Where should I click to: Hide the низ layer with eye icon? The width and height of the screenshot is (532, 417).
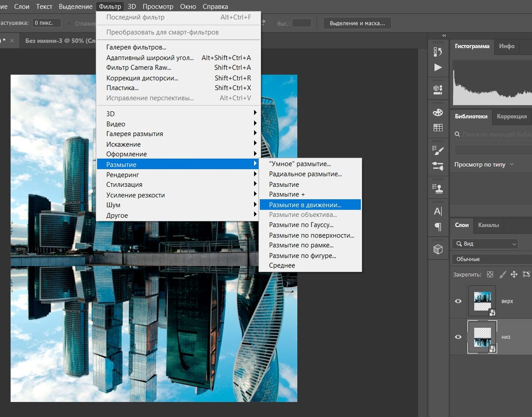pyautogui.click(x=458, y=337)
